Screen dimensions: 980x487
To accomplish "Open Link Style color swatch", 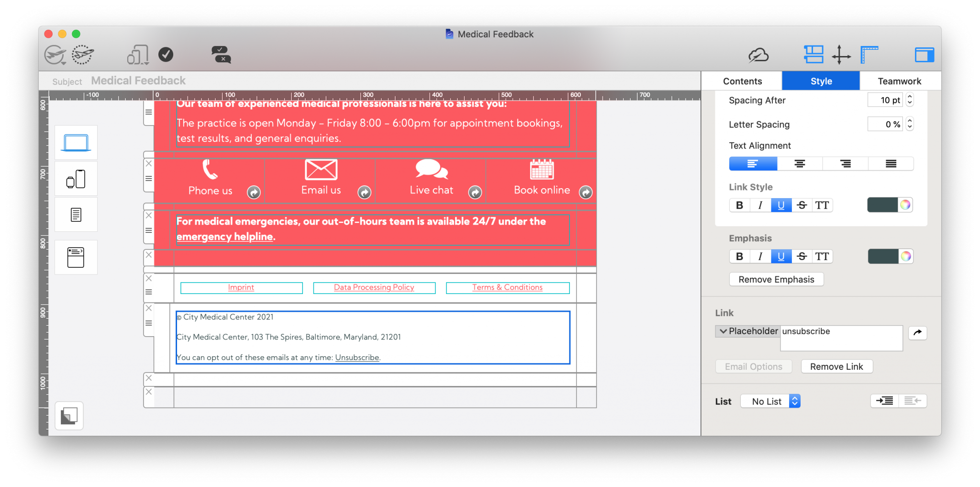I will point(882,205).
